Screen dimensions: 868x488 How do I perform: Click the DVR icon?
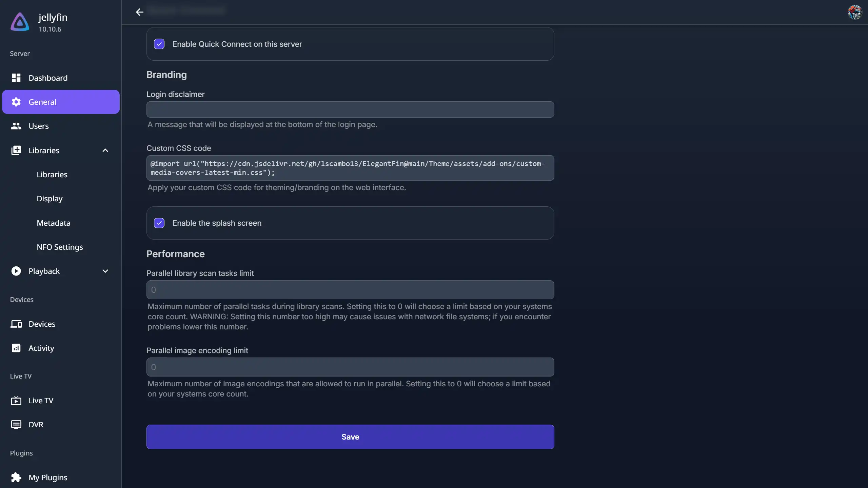[16, 425]
